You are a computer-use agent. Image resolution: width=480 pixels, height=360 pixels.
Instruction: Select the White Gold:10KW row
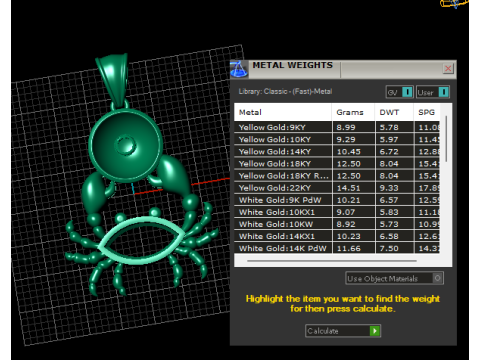tap(337, 224)
